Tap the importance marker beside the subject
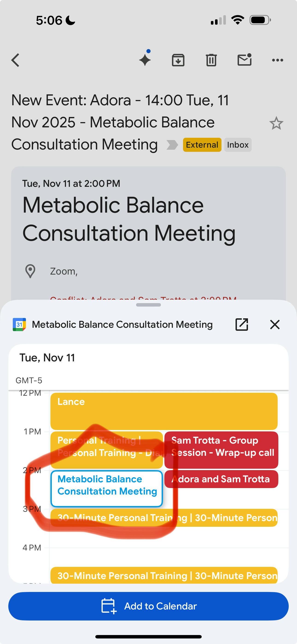This screenshot has height=644, width=297. click(172, 145)
